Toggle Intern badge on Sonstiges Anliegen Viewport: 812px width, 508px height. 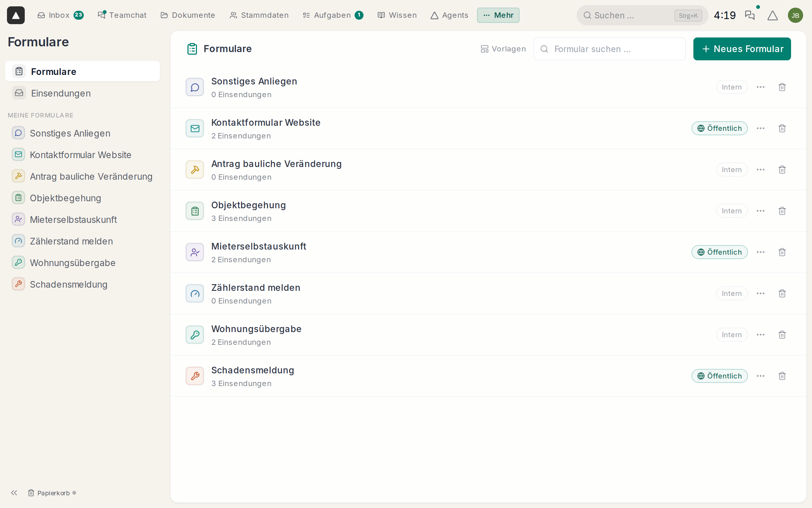coord(732,87)
